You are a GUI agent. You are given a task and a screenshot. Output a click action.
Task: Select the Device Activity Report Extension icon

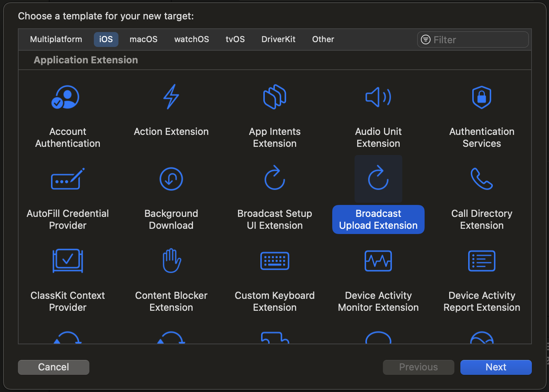pyautogui.click(x=482, y=261)
